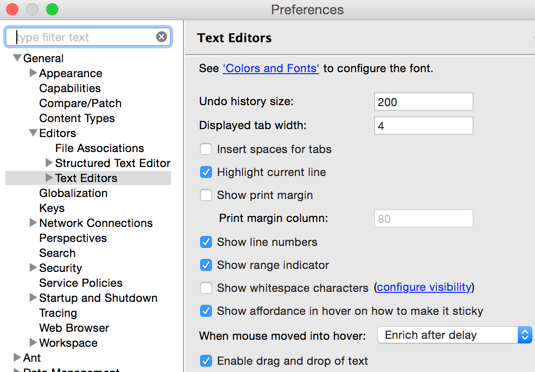Click the Displayed tab width field

(423, 126)
